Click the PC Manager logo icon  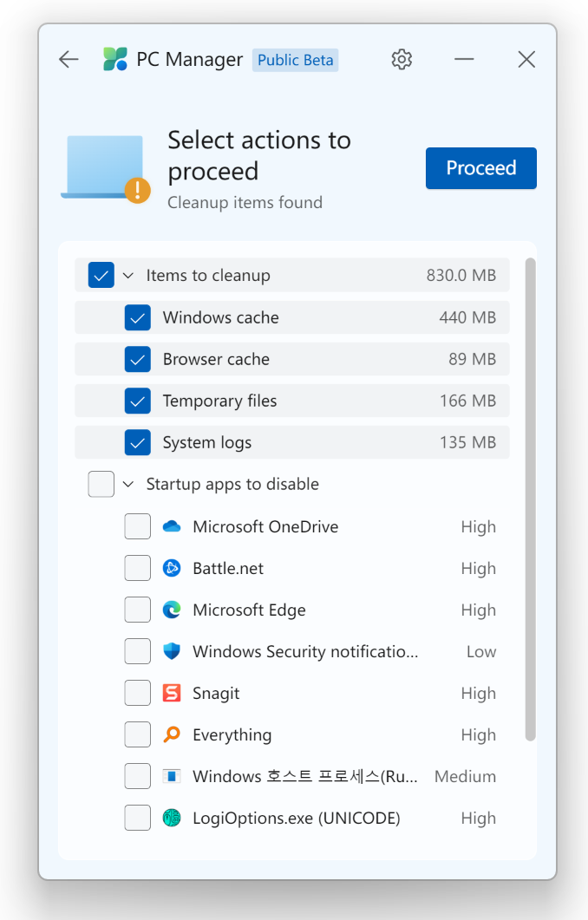tap(115, 59)
